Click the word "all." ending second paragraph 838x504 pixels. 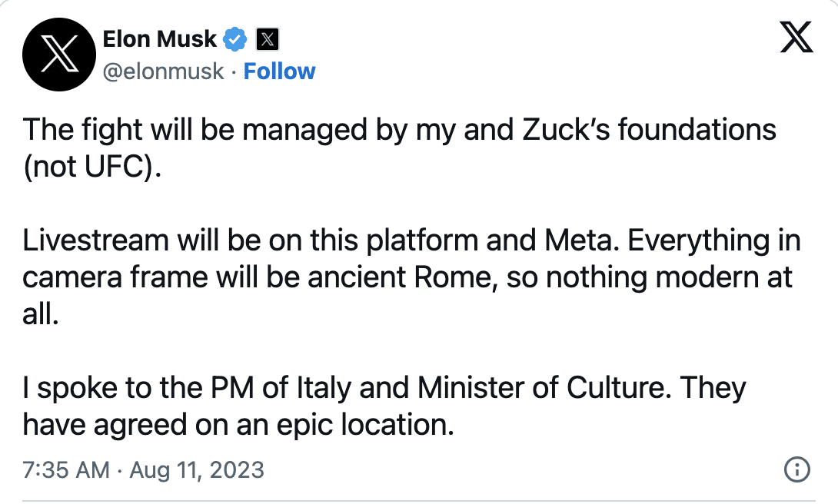point(41,314)
